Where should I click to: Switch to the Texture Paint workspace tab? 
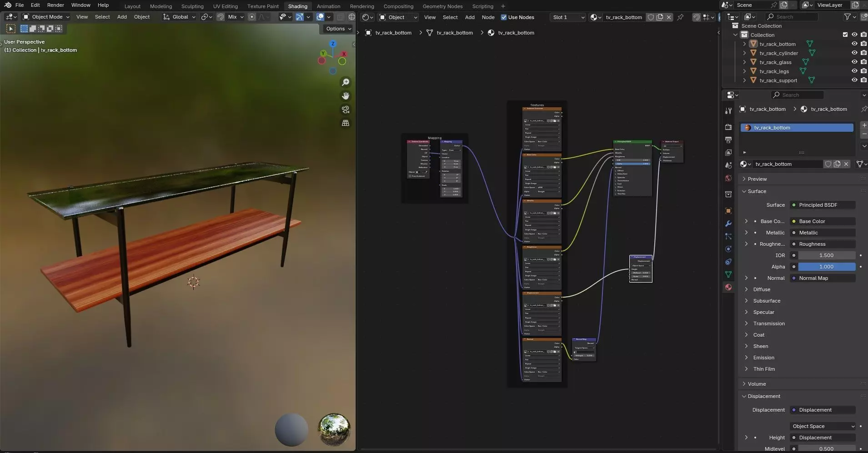[x=263, y=6]
